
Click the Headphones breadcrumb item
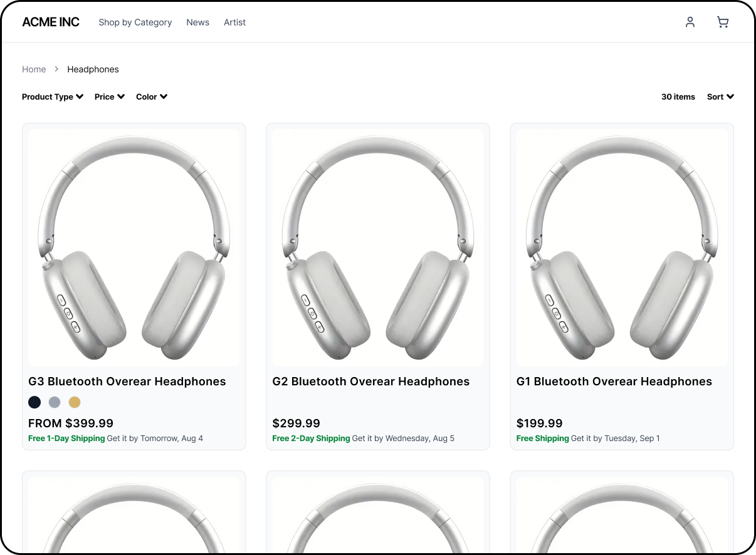[x=93, y=69]
